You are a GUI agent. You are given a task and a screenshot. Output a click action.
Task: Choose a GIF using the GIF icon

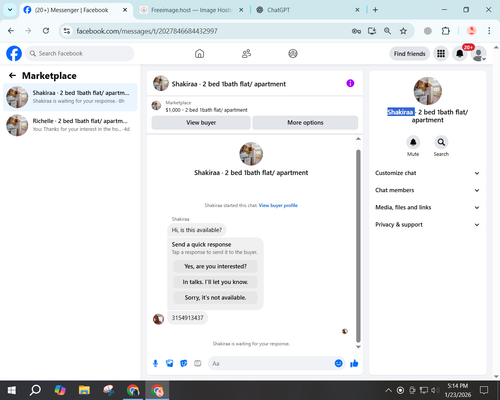point(198,363)
